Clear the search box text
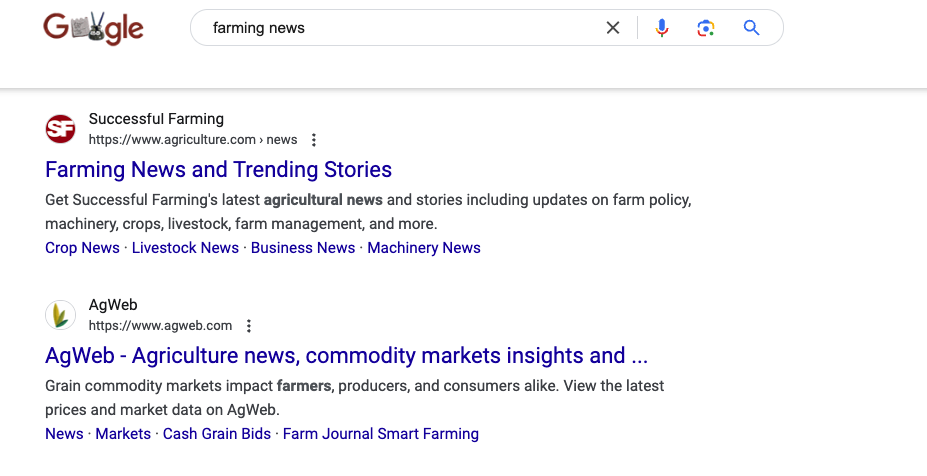Image resolution: width=927 pixels, height=476 pixels. (x=613, y=28)
